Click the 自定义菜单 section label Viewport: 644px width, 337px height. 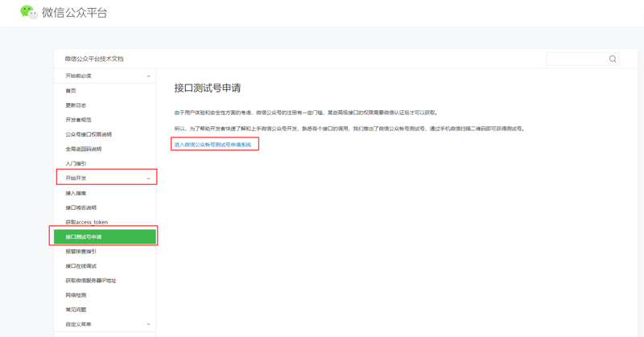coord(78,324)
